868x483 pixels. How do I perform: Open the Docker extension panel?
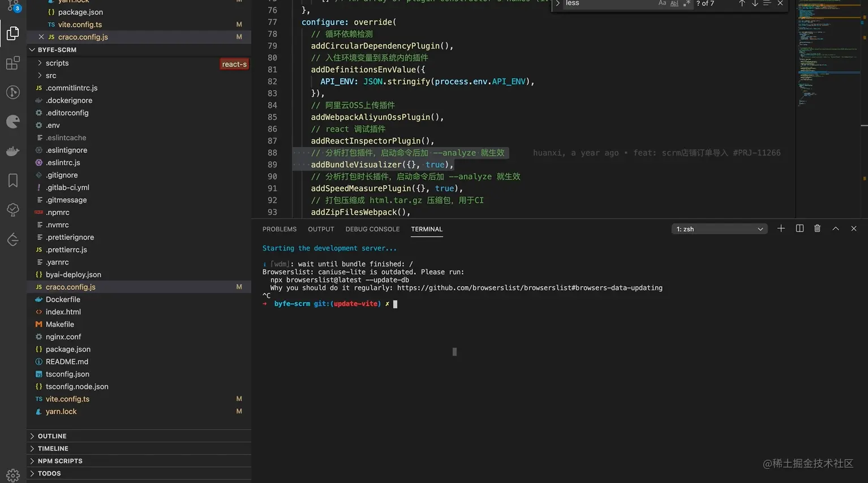12,150
